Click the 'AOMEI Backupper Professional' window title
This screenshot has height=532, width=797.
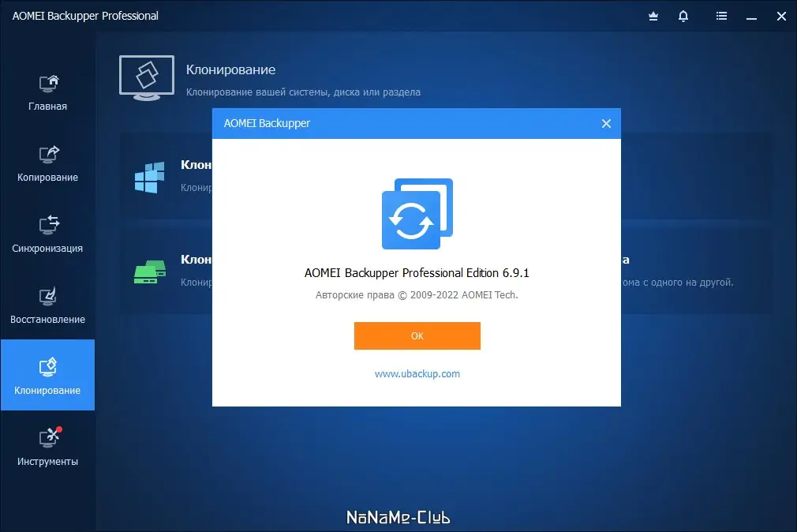pos(85,16)
